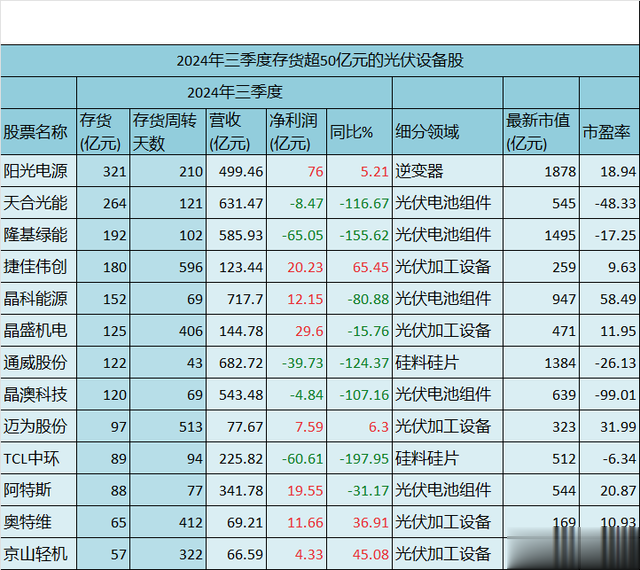Click the 2024年三季度 group header
This screenshot has height=570, width=640.
coord(235,92)
